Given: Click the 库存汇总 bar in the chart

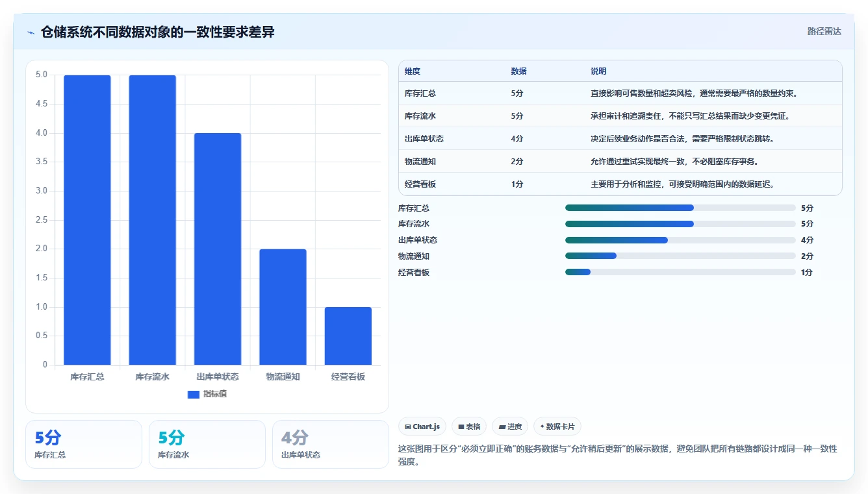Looking at the screenshot, I should pyautogui.click(x=87, y=220).
